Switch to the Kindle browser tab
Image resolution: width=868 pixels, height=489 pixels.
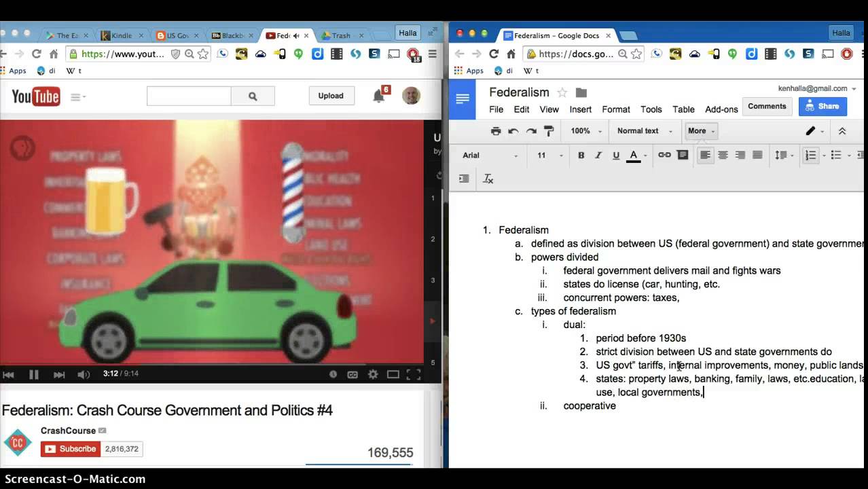coord(121,35)
